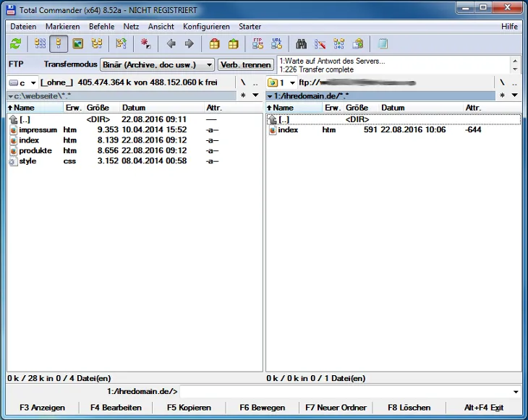
Task: Show the directory tree view icon
Action: 97,44
